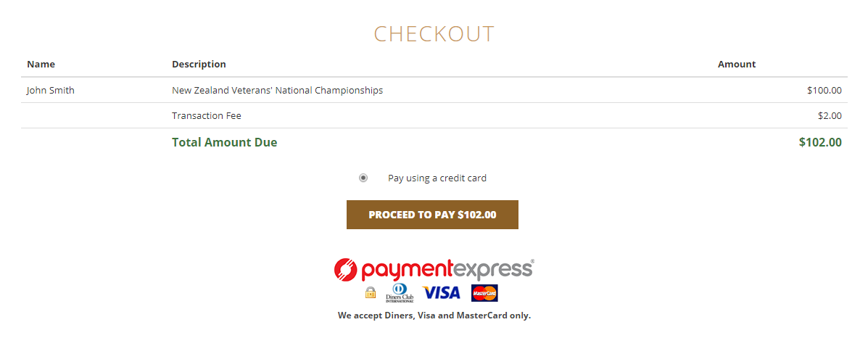Click the $2.00 transaction fee amount
868x338 pixels.
(830, 116)
